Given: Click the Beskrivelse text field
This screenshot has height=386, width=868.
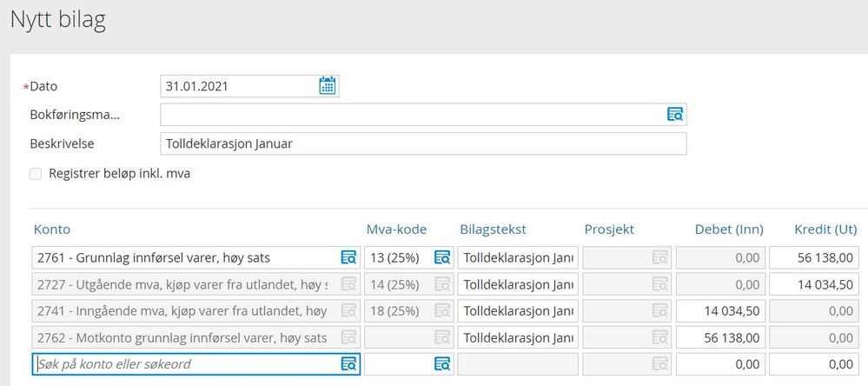Looking at the screenshot, I should 423,143.
